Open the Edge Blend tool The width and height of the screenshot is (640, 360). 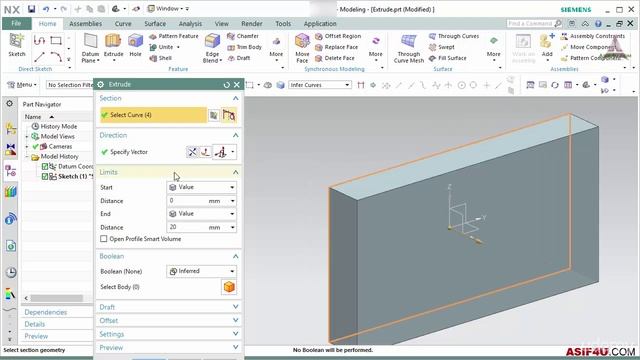(x=212, y=48)
